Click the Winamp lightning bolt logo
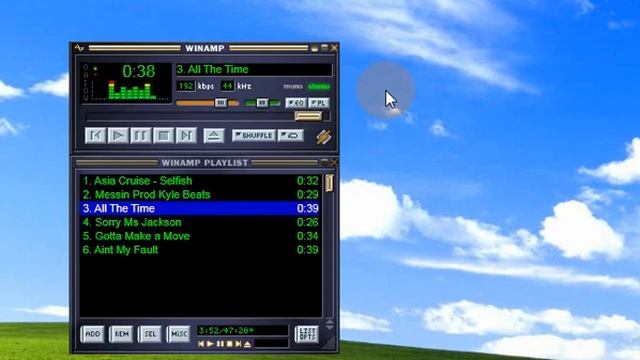Image resolution: width=640 pixels, height=360 pixels. tap(324, 137)
